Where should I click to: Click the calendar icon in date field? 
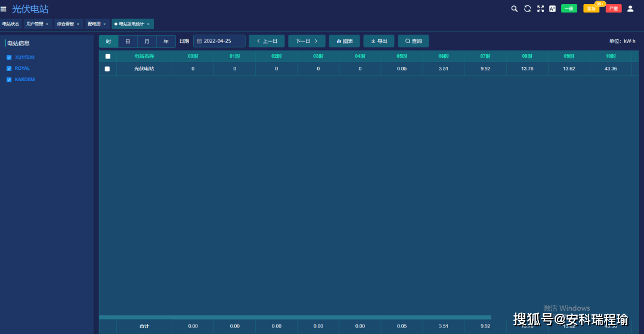(x=199, y=41)
